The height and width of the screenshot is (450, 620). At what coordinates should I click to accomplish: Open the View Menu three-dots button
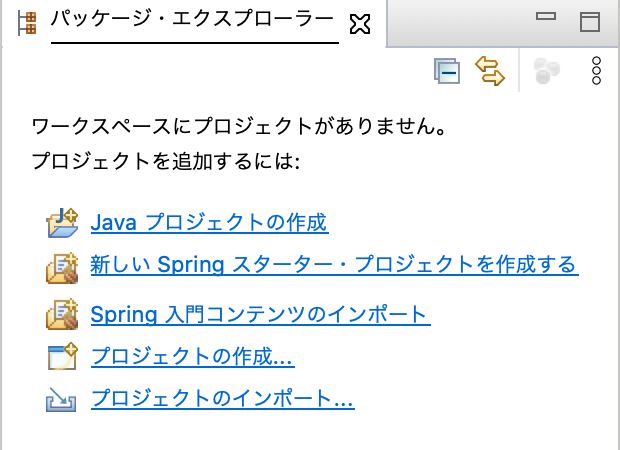point(596,71)
